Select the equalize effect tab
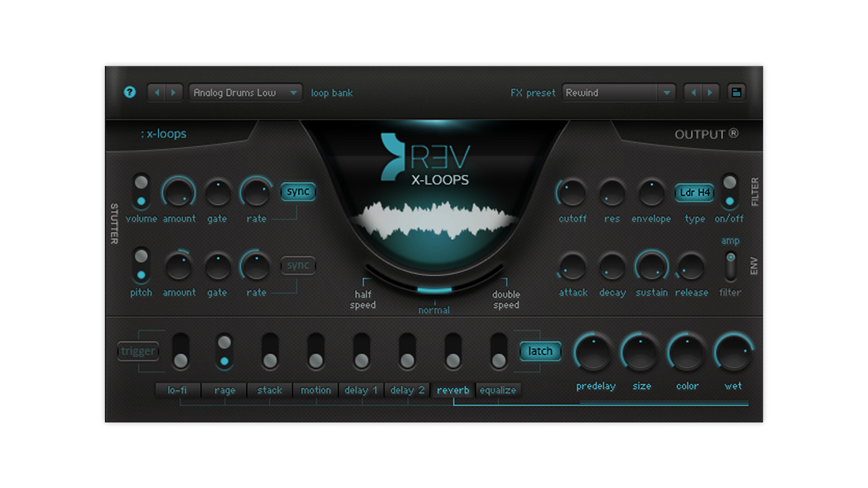The image size is (868, 488). click(x=498, y=390)
